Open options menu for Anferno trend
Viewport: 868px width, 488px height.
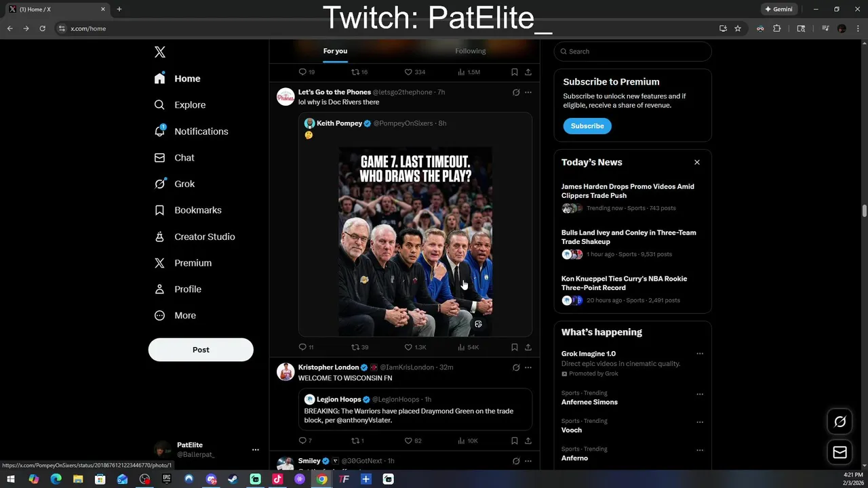[x=700, y=449]
